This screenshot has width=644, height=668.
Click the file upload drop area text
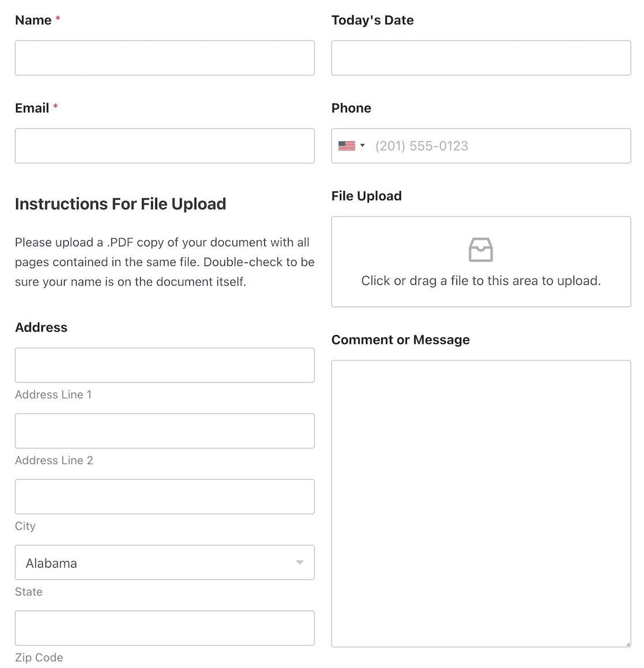pyautogui.click(x=481, y=281)
